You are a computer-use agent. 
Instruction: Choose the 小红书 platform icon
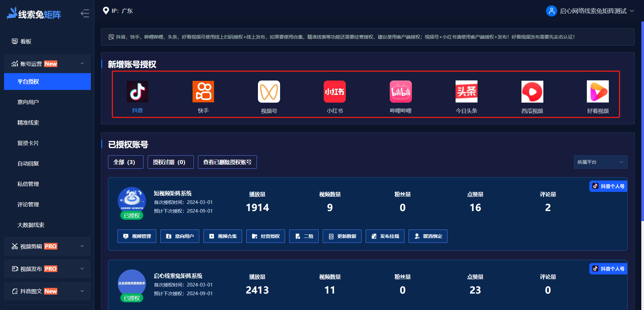coord(334,92)
